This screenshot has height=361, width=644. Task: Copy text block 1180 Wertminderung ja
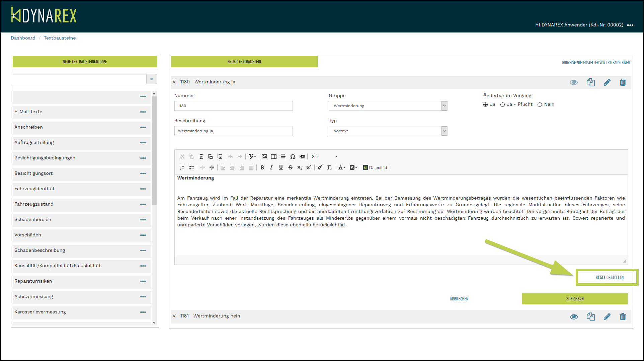(590, 82)
